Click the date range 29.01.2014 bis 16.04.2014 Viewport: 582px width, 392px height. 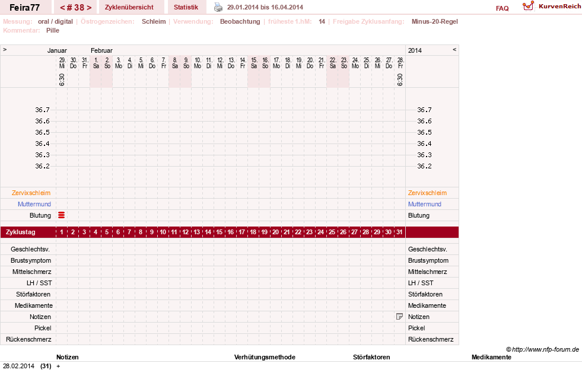265,7
